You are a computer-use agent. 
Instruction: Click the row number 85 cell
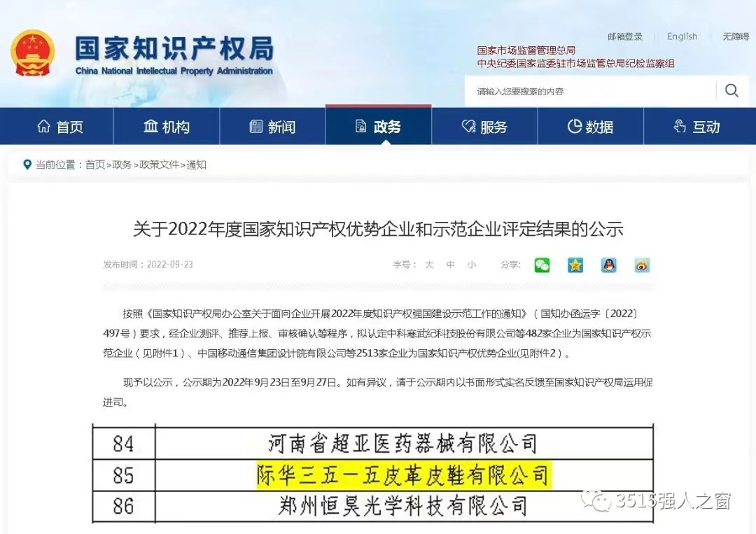(x=123, y=475)
